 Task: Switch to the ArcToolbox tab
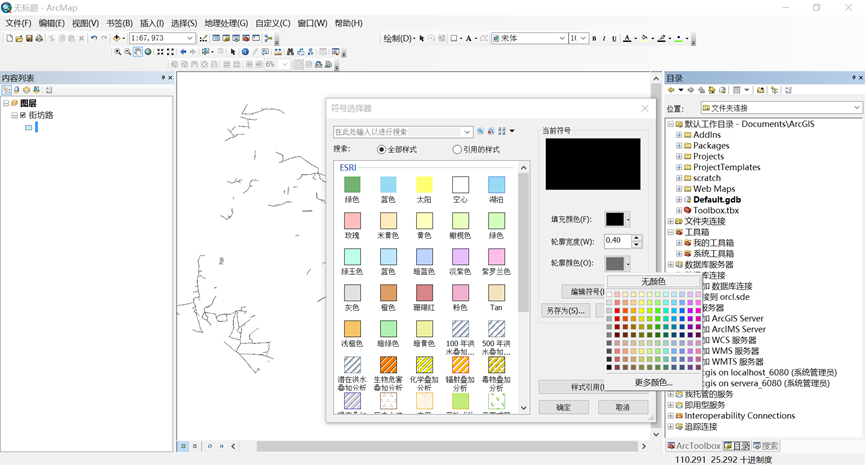[x=694, y=446]
